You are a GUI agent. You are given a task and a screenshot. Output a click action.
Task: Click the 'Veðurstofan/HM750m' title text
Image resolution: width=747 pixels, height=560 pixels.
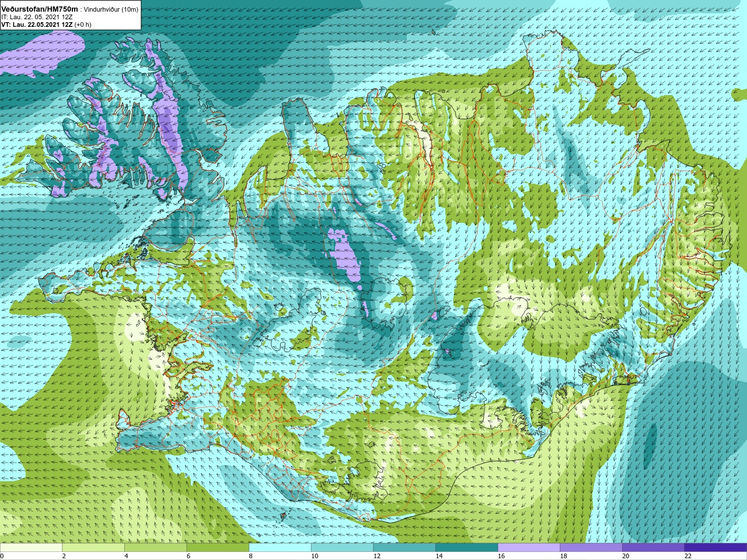[39, 9]
